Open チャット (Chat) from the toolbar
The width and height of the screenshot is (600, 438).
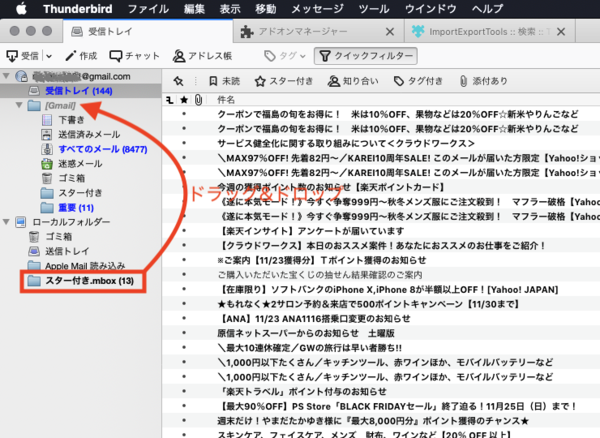tap(136, 56)
